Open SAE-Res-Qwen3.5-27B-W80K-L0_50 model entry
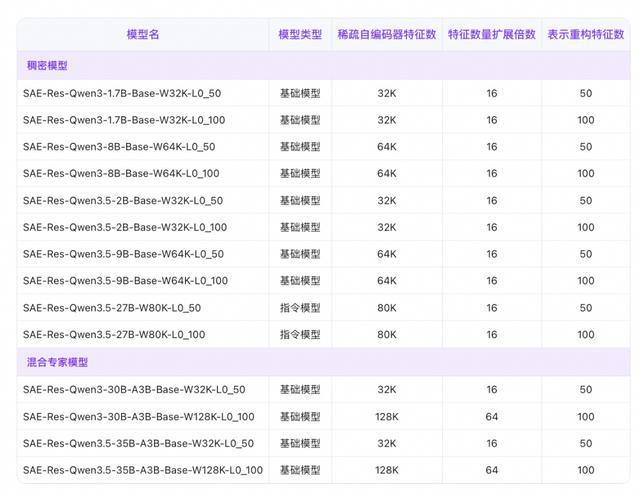Image resolution: width=640 pixels, height=494 pixels. click(x=112, y=308)
